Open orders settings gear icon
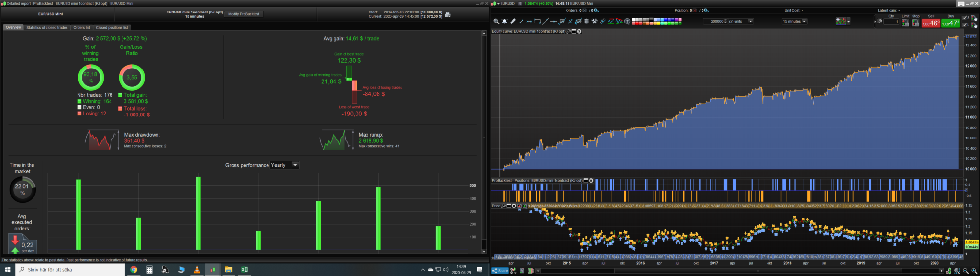 [596, 11]
